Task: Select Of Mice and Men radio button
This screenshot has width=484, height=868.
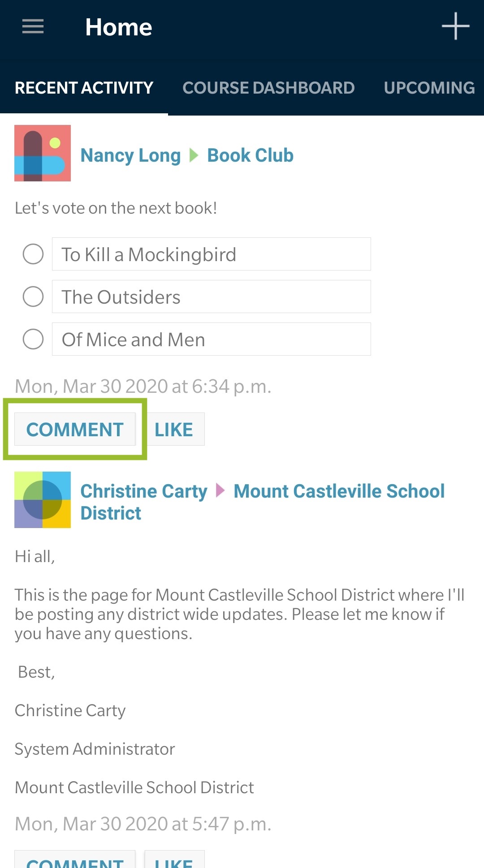Action: (33, 339)
